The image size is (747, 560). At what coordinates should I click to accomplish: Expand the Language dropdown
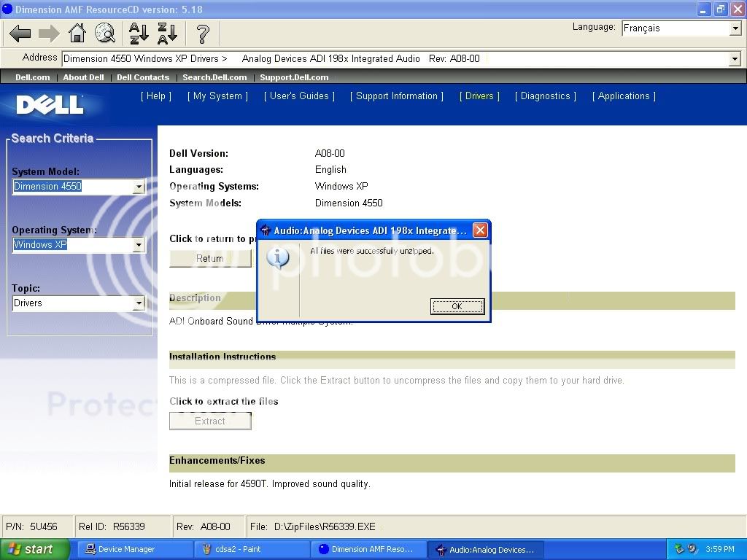click(x=735, y=28)
